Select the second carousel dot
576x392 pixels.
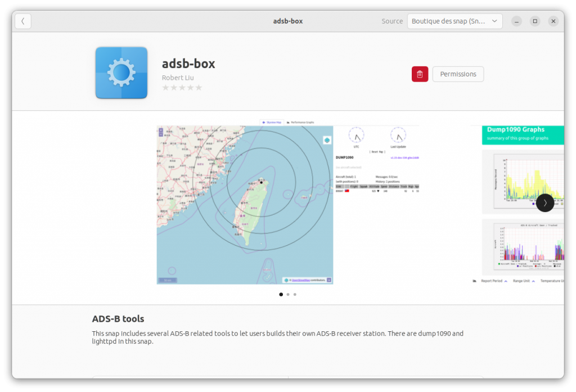pyautogui.click(x=288, y=294)
